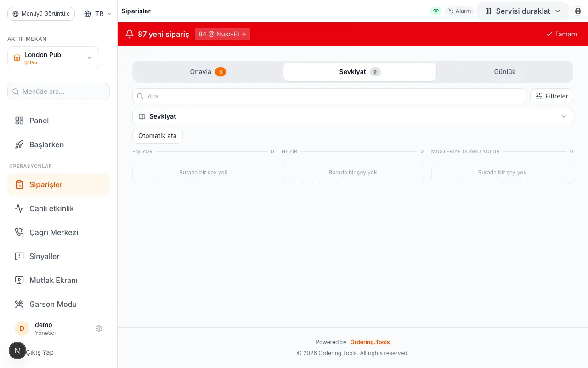Image resolution: width=588 pixels, height=368 pixels.
Task: Open the TR language selector
Action: [98, 14]
